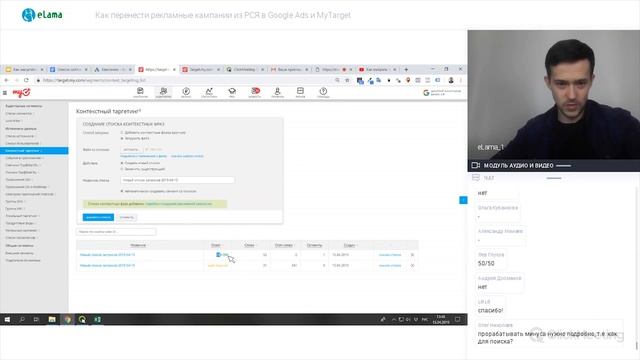640x360 pixels.
Task: Switch to the YouTube browser tab
Action: (x=378, y=70)
